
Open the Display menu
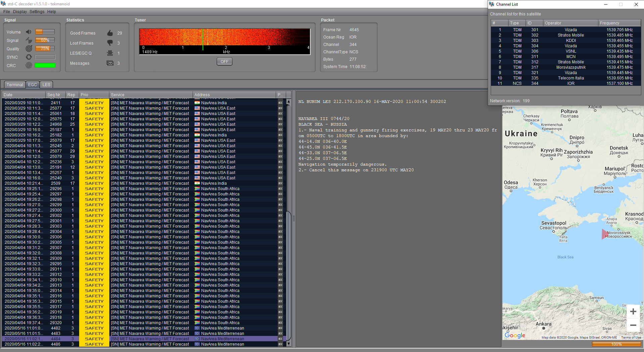[20, 11]
